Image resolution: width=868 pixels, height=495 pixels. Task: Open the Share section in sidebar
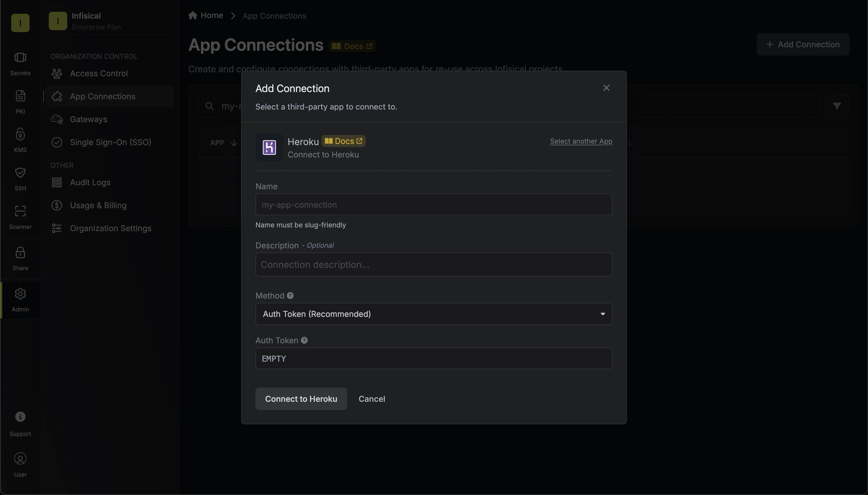[x=20, y=259]
